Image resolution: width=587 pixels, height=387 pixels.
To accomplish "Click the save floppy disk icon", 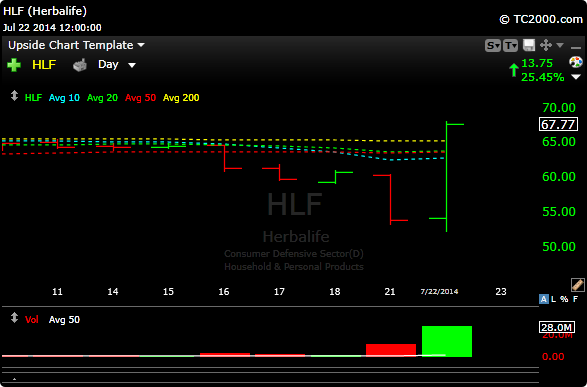I will [x=529, y=45].
